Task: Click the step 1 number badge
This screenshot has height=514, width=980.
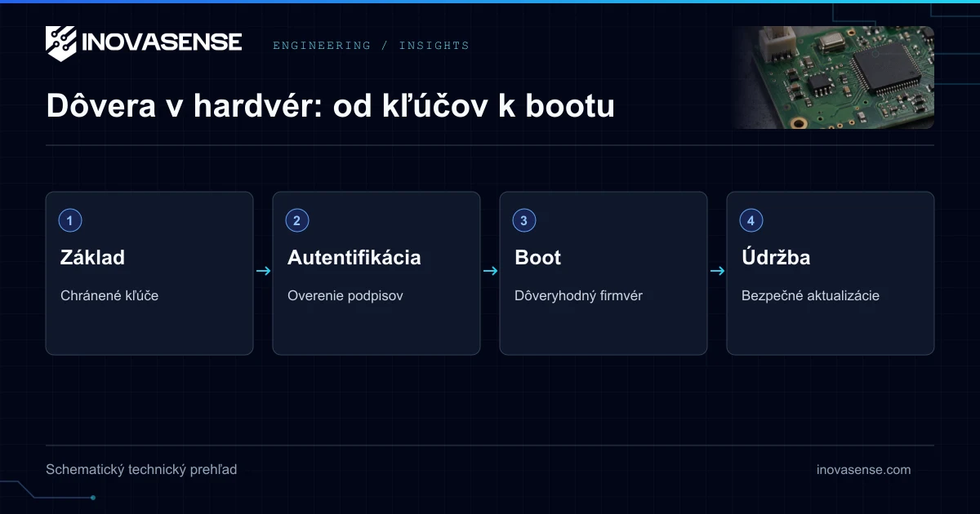Action: click(70, 220)
